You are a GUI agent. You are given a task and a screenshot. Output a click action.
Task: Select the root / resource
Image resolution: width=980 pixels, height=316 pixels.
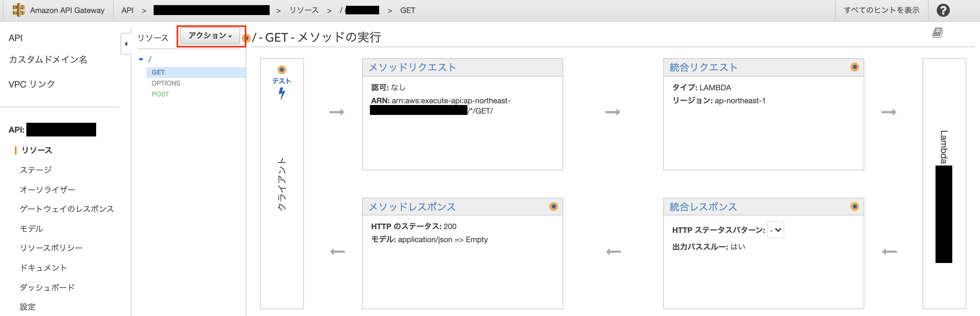(x=150, y=59)
